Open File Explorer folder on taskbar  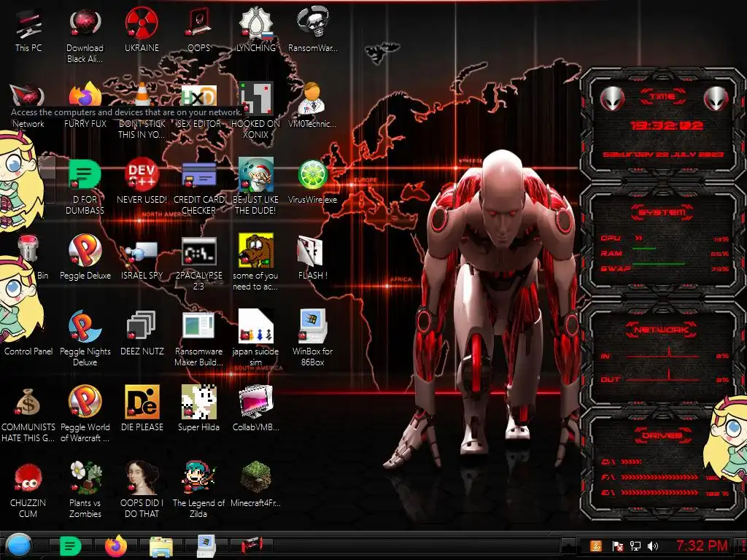[x=161, y=547]
